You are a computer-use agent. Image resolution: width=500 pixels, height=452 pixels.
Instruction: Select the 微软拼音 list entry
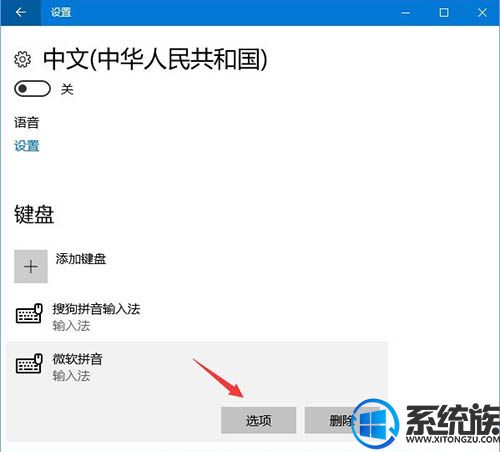click(197, 367)
